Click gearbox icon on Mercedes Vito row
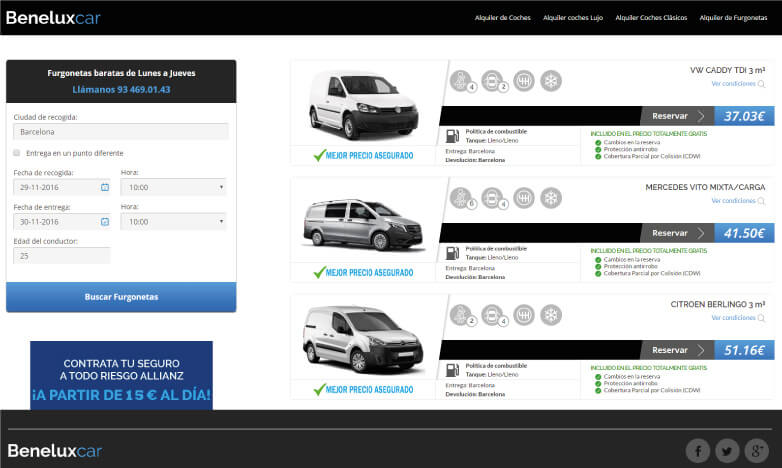Screen dimensions: 782x468 524,198
